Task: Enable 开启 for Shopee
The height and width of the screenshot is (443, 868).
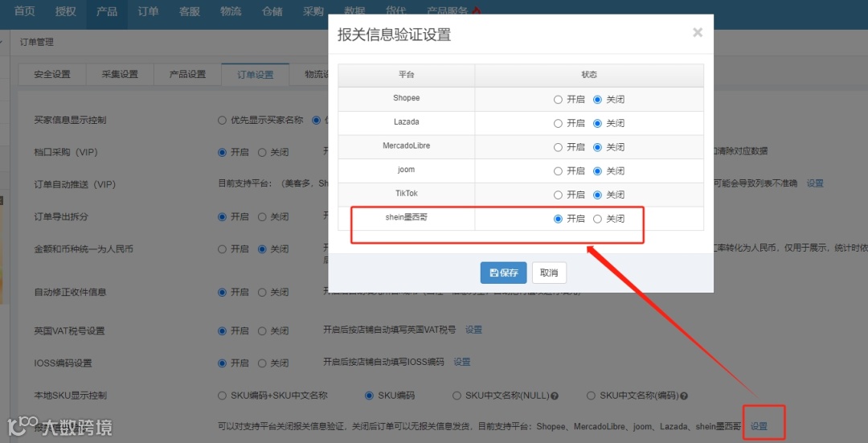Action: 558,100
